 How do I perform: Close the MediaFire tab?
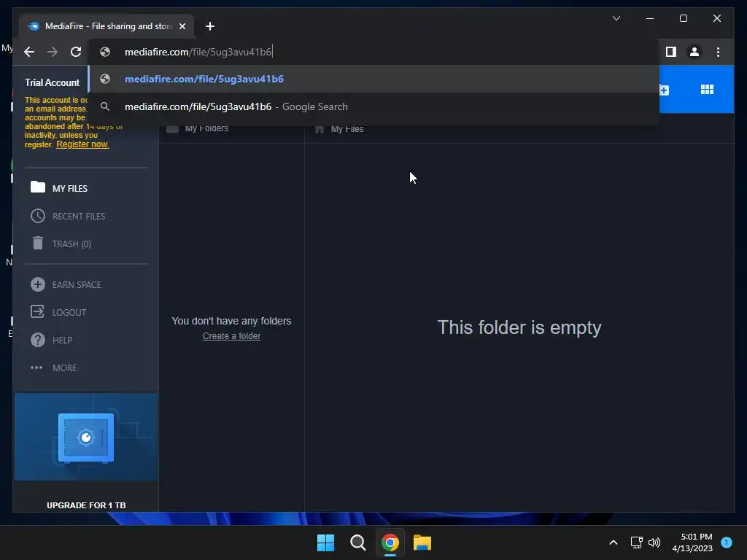pos(182,26)
